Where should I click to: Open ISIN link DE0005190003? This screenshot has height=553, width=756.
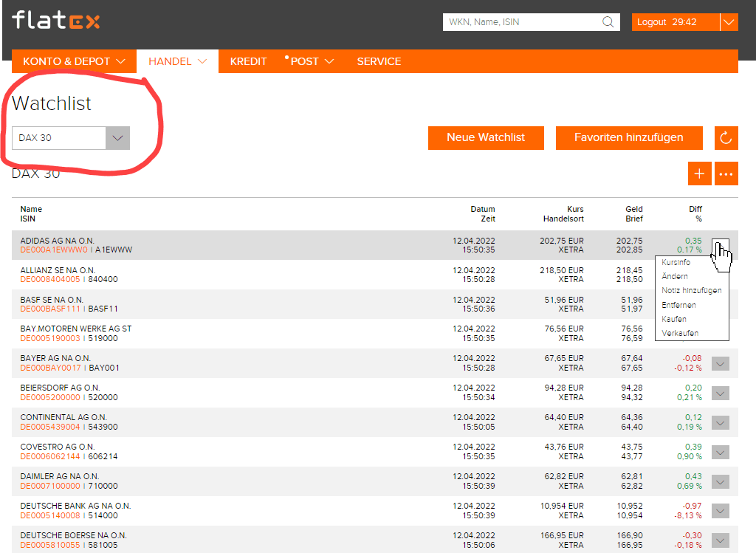point(50,338)
